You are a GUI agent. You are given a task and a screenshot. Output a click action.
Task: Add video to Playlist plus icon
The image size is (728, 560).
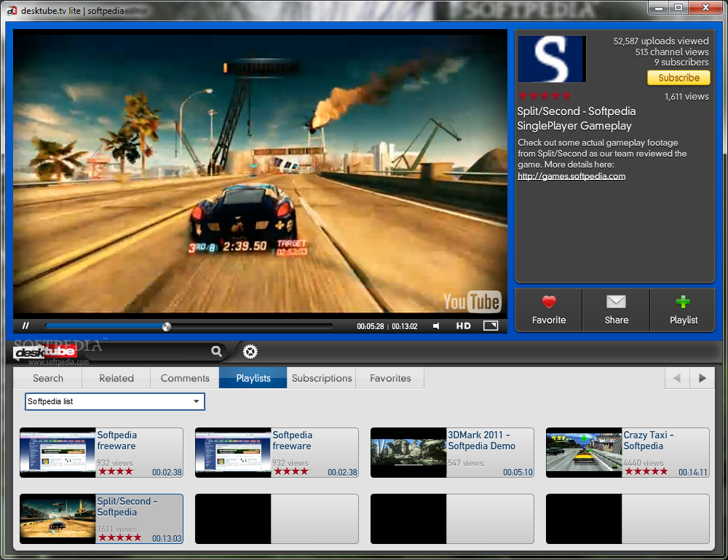(683, 310)
